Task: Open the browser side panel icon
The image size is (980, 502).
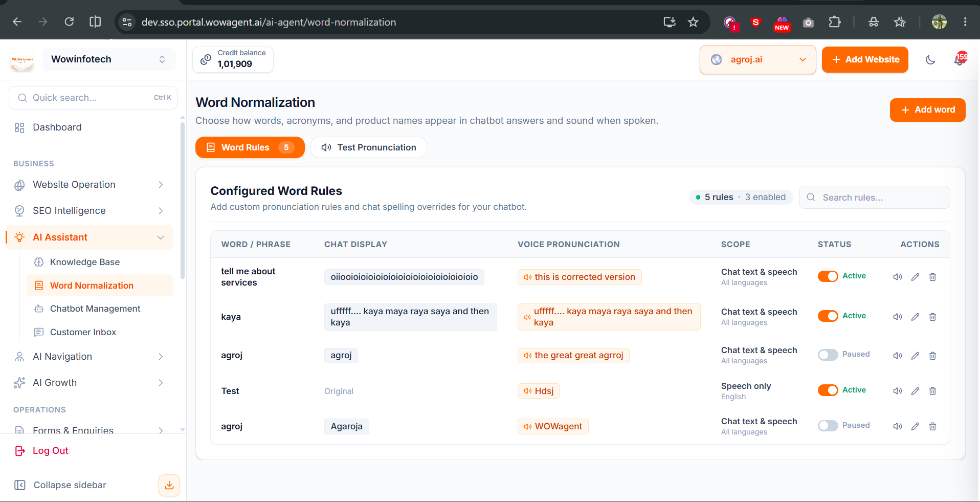Action: [95, 21]
